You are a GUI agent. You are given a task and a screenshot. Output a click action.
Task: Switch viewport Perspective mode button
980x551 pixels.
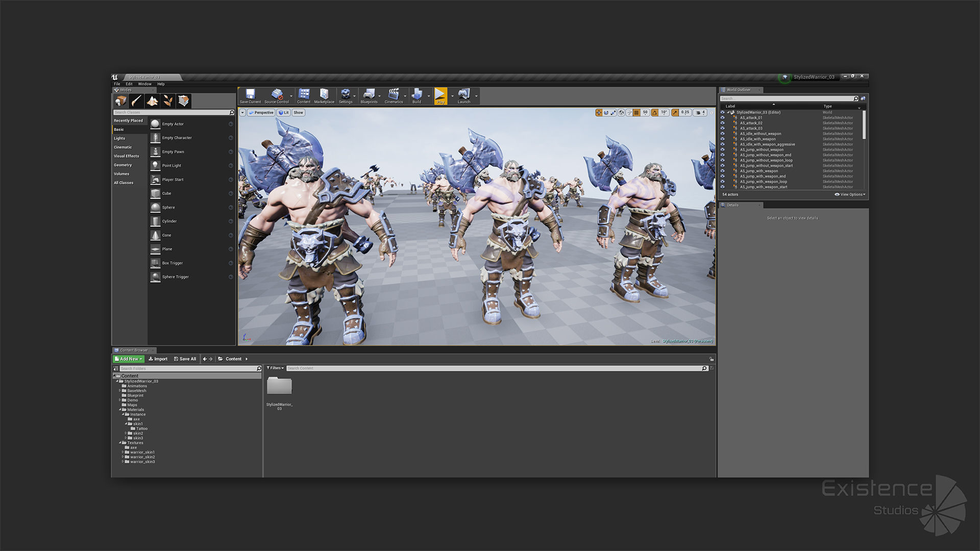point(261,113)
